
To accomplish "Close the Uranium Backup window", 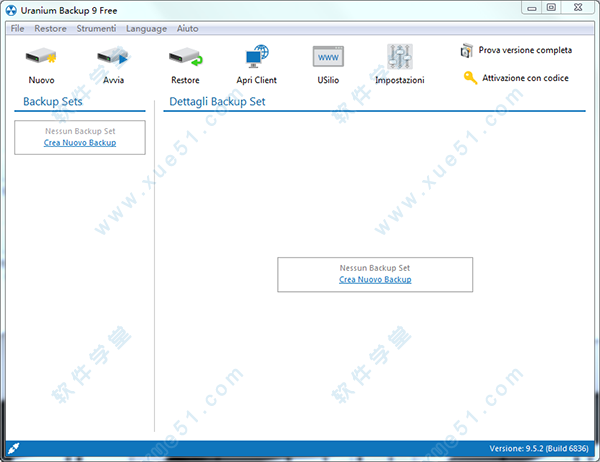I will pos(578,8).
